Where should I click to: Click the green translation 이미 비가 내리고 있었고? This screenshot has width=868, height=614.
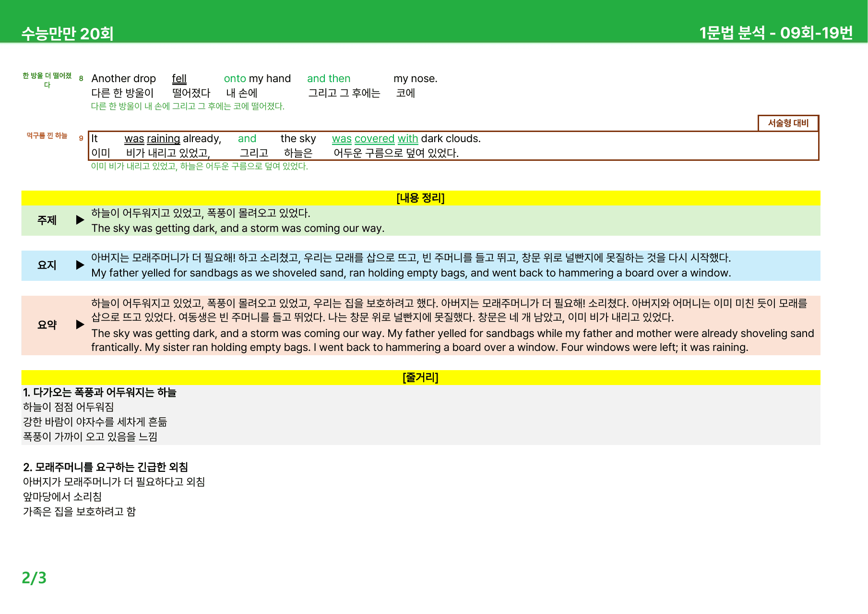[x=134, y=166]
